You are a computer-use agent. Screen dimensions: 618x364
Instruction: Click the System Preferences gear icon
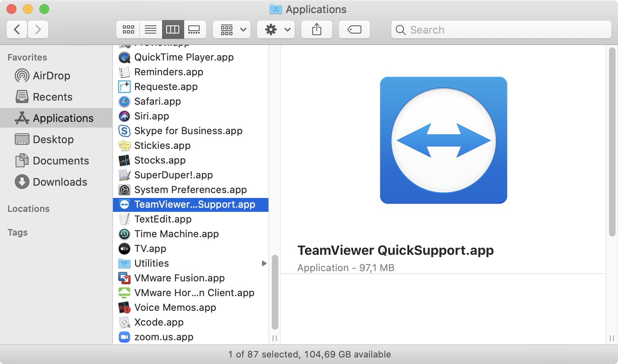click(124, 190)
